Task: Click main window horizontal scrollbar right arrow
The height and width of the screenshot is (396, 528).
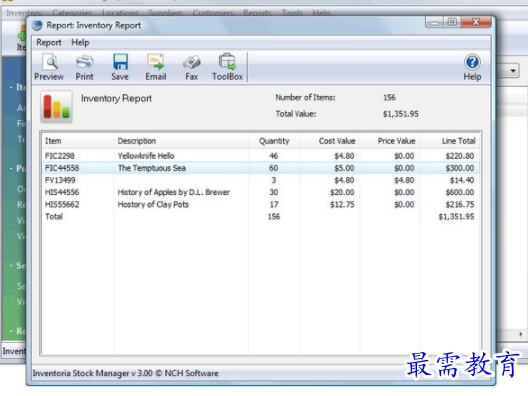Action: pos(521,334)
